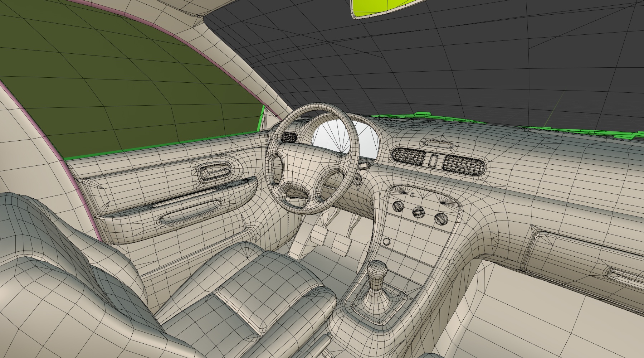Click the button between the center vents
This screenshot has width=644, height=358.
coord(434,161)
